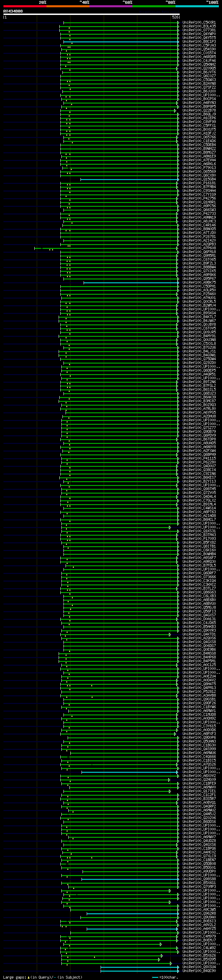Open hit UniRef100_P52812
Viewport: 222px width, 980px height.
pos(199,691)
